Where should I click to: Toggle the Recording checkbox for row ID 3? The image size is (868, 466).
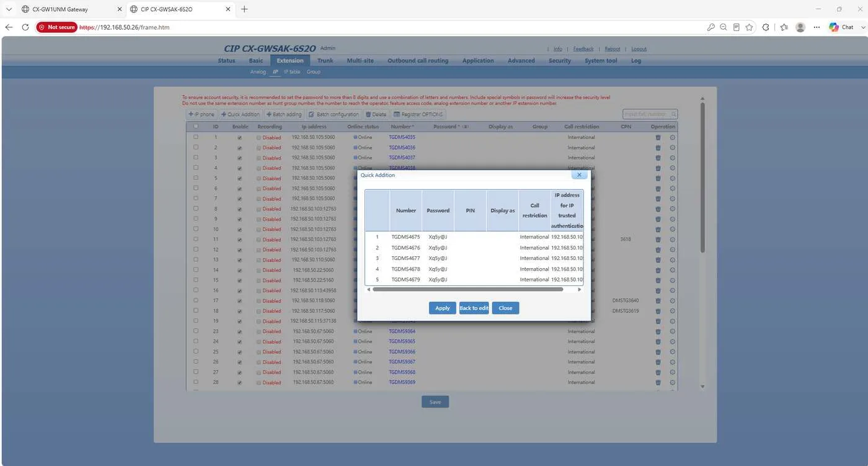coord(259,158)
